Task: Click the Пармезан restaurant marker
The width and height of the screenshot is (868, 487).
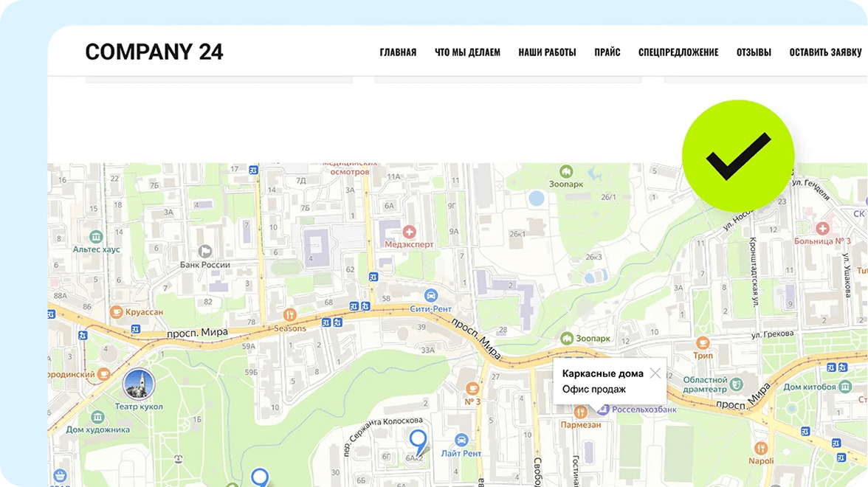Action: tap(580, 412)
